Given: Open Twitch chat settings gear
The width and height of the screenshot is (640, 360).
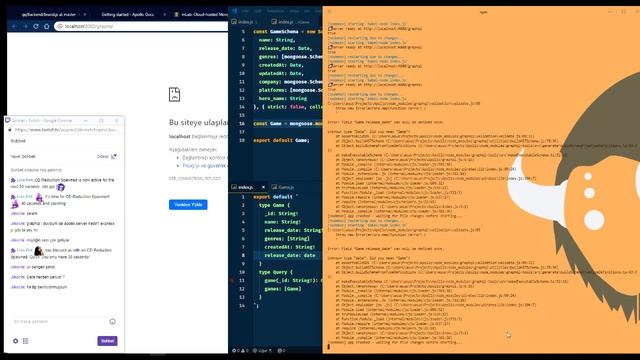Looking at the screenshot, I should (x=16, y=341).
